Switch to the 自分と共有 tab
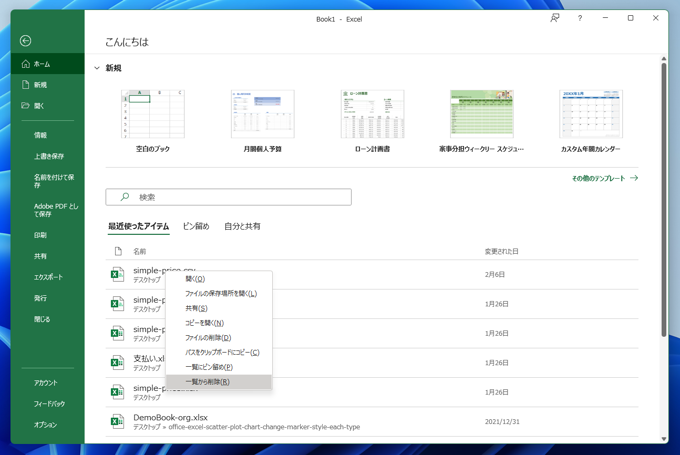Image resolution: width=680 pixels, height=455 pixels. 242,226
